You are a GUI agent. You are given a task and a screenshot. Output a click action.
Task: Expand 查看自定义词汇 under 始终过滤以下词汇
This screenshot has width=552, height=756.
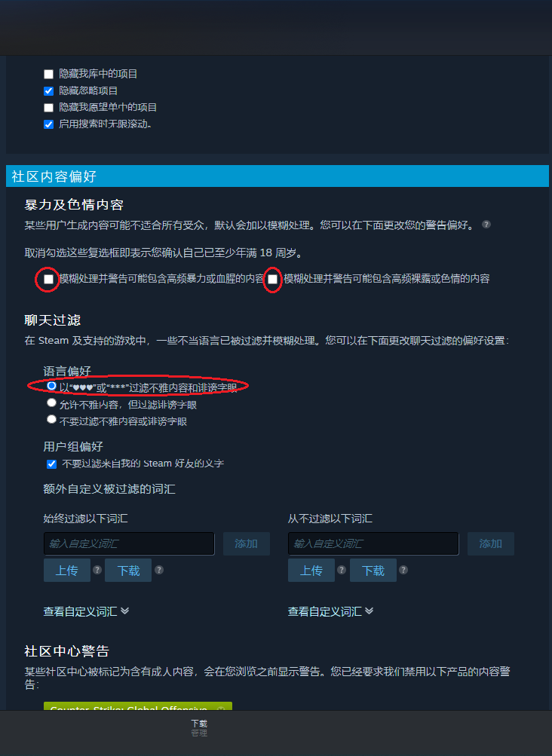coord(87,611)
